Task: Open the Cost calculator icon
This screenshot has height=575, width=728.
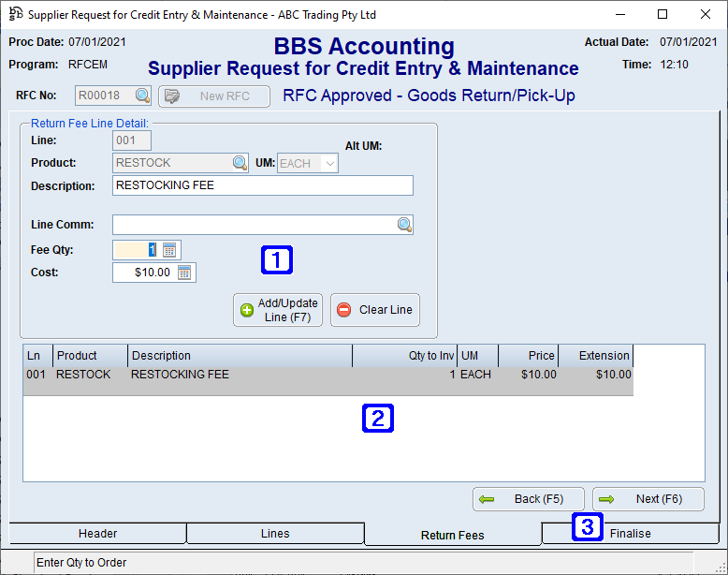Action: (184, 273)
